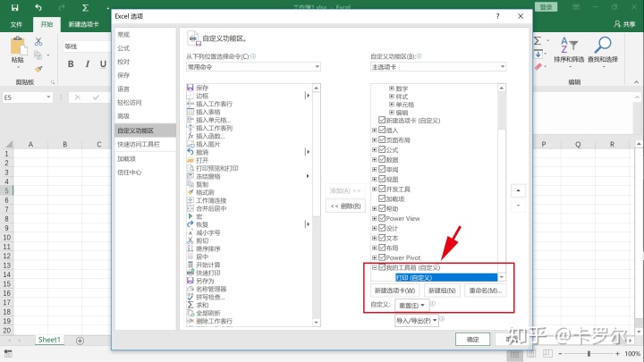Click the eraser Clear icon in ribbon
644x362 pixels.
coord(538,66)
